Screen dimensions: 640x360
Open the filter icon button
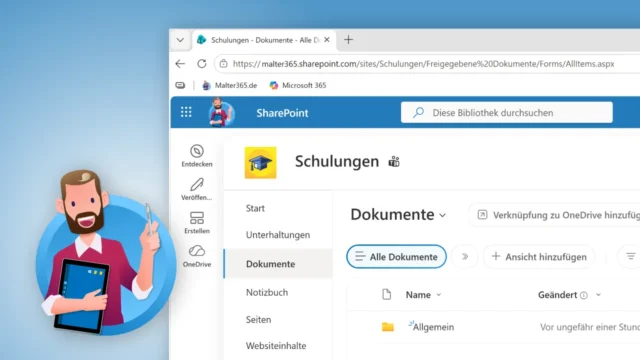pos(630,256)
